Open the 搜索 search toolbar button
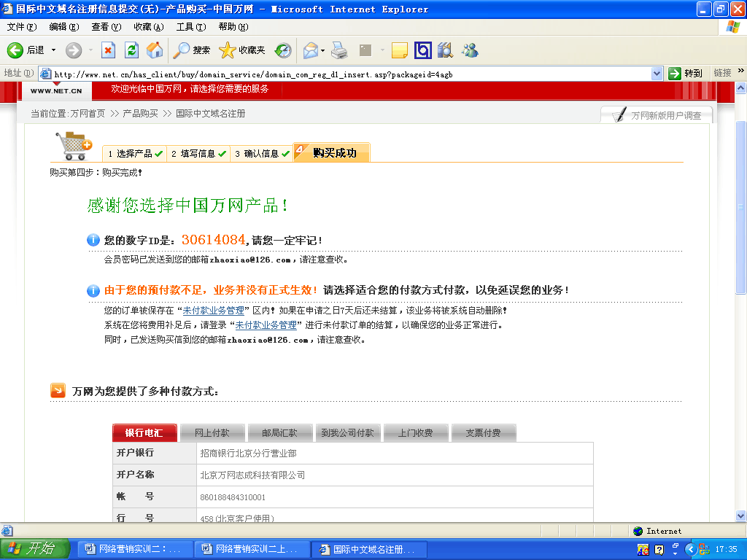747x560 pixels. (192, 50)
